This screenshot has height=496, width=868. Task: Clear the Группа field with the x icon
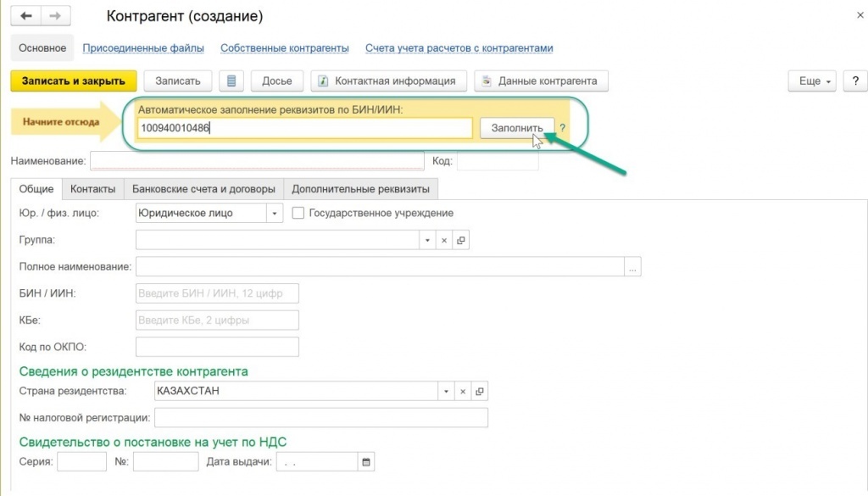(444, 240)
